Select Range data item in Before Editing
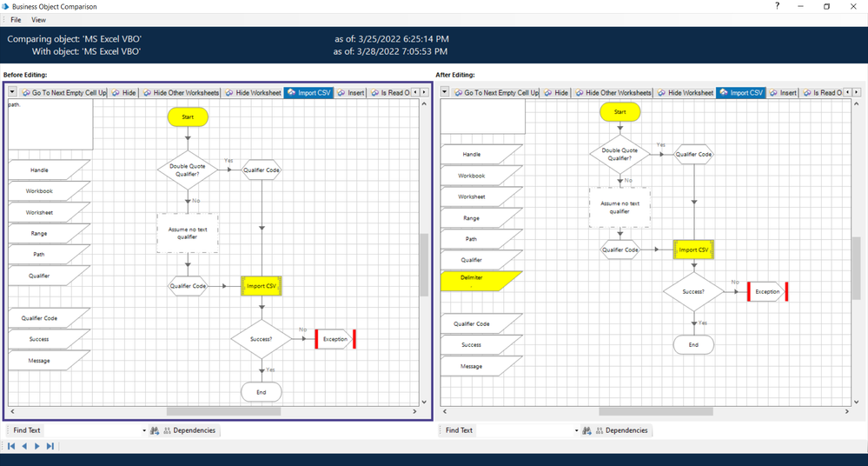868x466 pixels. tap(48, 233)
